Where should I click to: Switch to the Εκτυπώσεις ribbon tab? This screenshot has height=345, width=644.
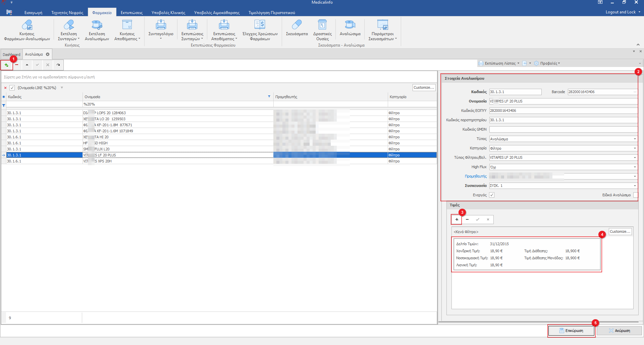tap(131, 13)
